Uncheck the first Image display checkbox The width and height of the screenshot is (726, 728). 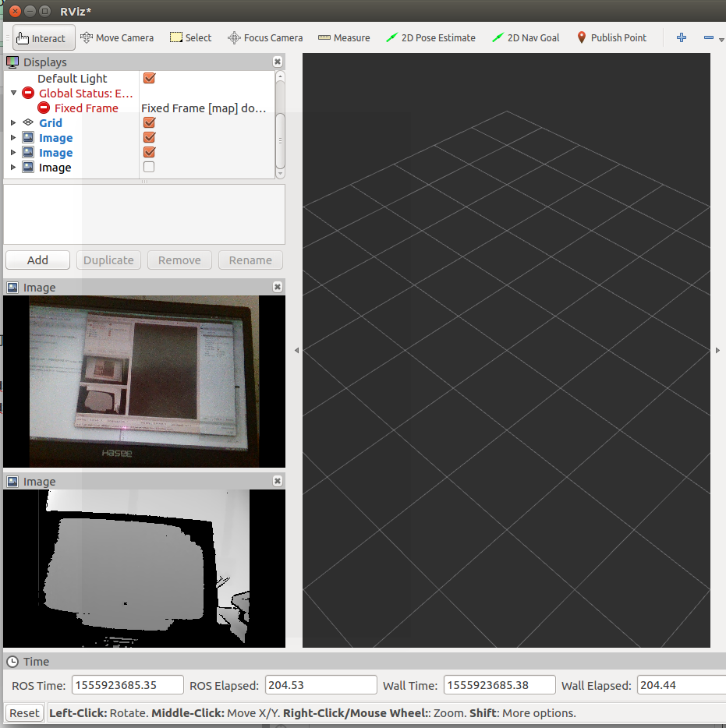(x=149, y=137)
